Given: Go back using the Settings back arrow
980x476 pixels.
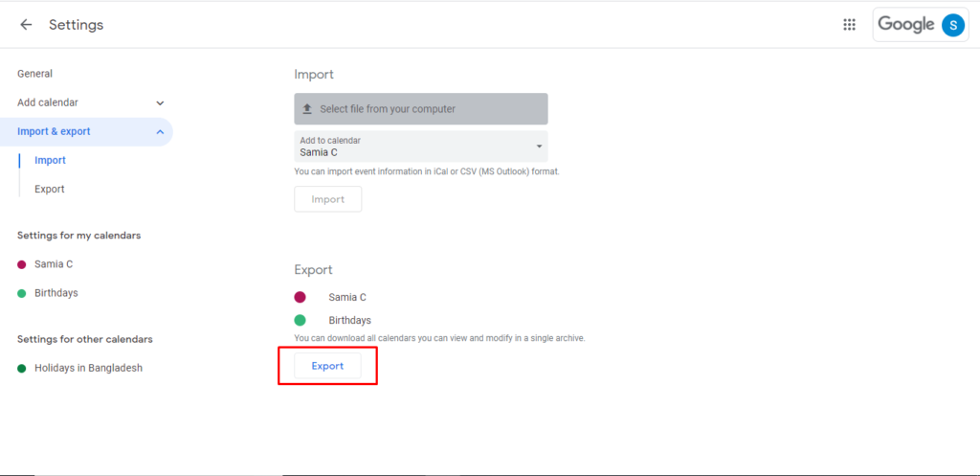Looking at the screenshot, I should tap(26, 24).
